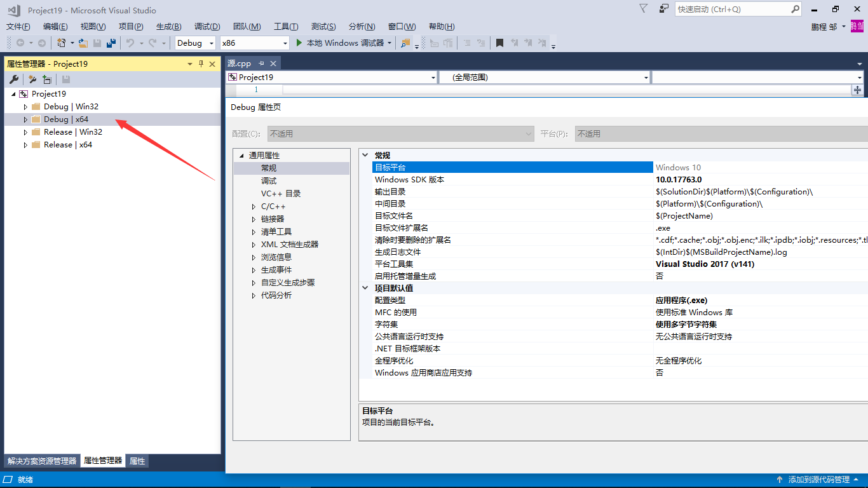Viewport: 868px width, 488px height.
Task: Click the navigate backward arrow icon
Action: tap(19, 43)
